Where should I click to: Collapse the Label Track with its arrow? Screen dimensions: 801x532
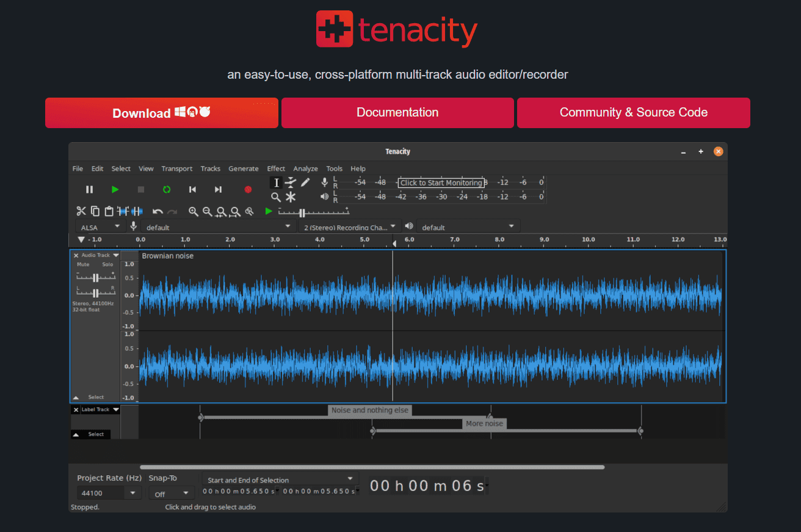point(76,434)
